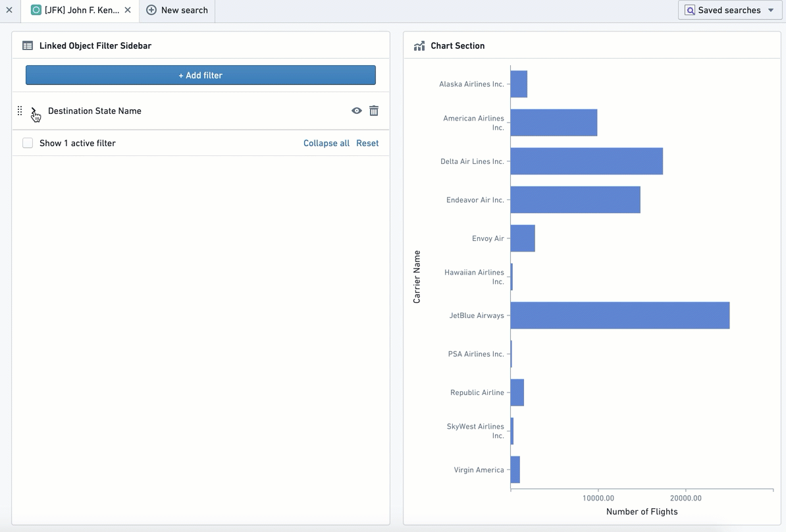Click the Hawaiian Airlines Inc. axis label
Screen dimensions: 786x532
(474, 277)
